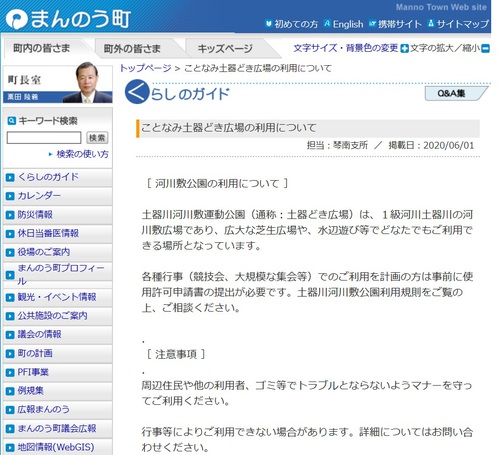Image resolution: width=500 pixels, height=455 pixels.
Task: Click the 初めての方 beginner icon
Action: 268,24
